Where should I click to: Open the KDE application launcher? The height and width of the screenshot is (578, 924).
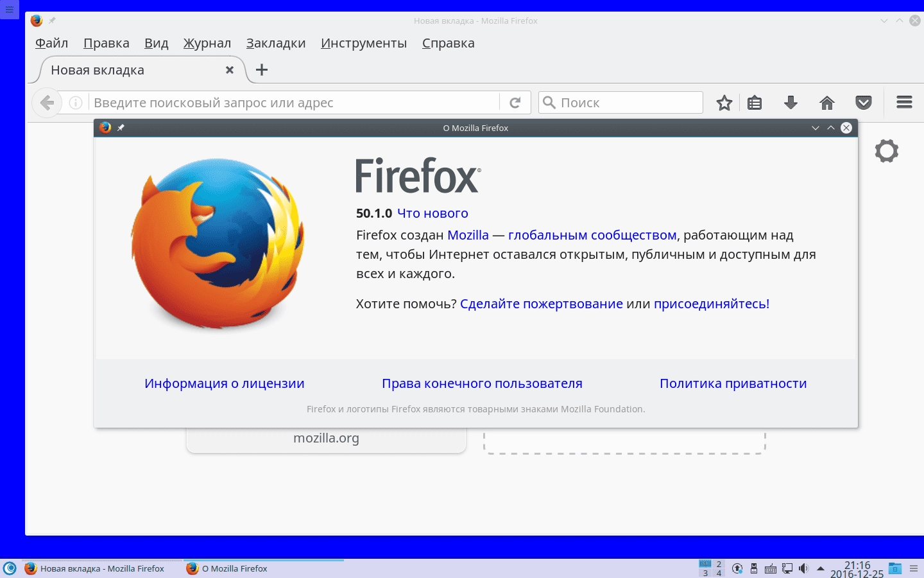tap(10, 568)
